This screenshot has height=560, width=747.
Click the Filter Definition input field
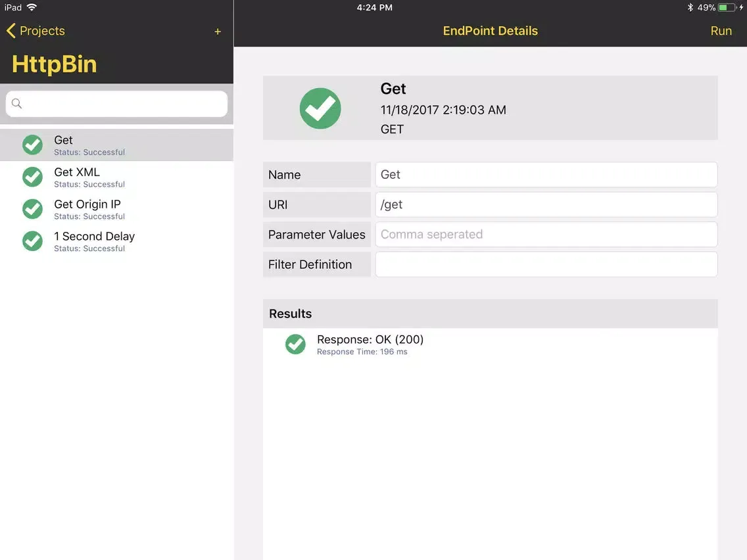[x=546, y=264]
